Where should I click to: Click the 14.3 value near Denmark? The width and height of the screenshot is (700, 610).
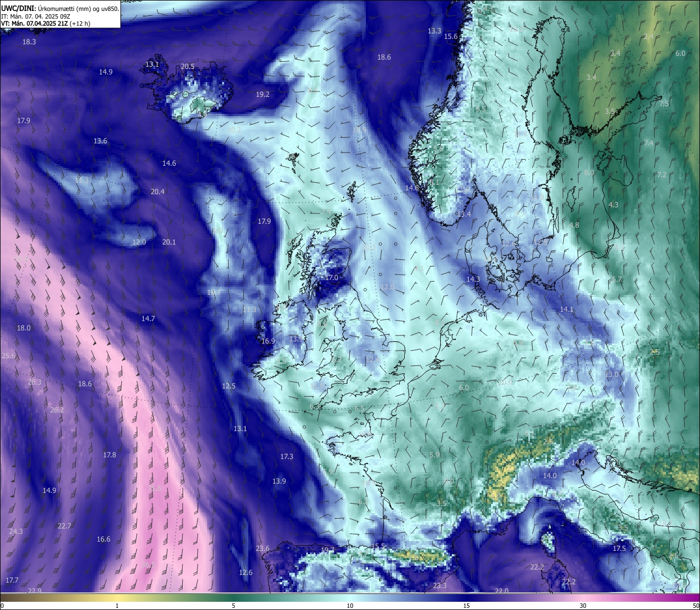[x=473, y=279]
